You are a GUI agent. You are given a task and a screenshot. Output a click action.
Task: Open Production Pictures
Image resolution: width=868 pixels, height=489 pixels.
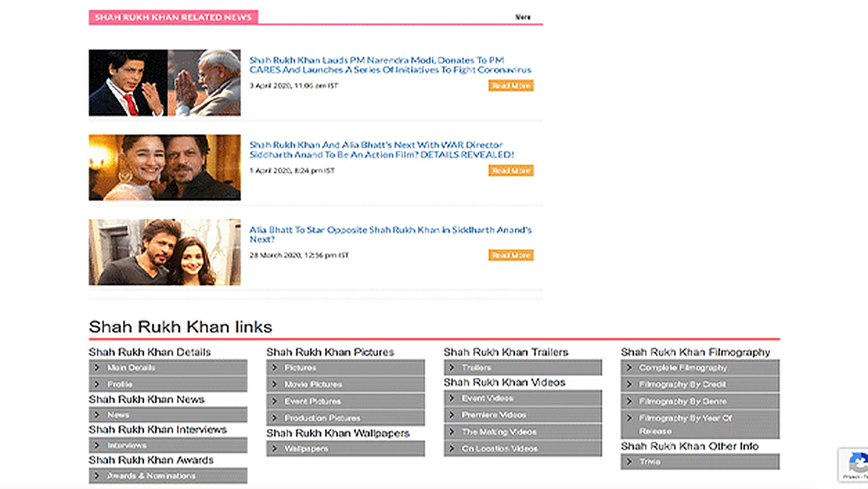346,418
